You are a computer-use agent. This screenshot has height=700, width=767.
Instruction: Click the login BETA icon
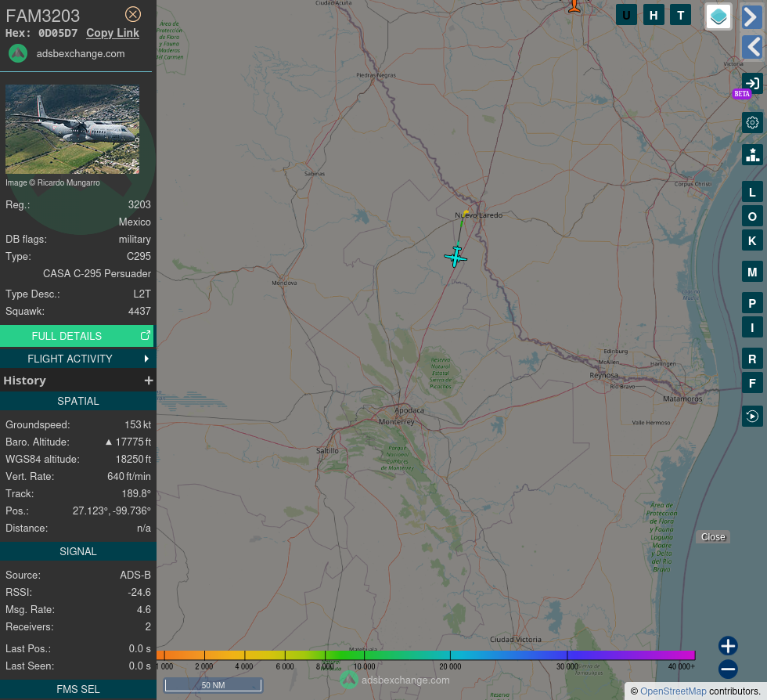tap(752, 84)
